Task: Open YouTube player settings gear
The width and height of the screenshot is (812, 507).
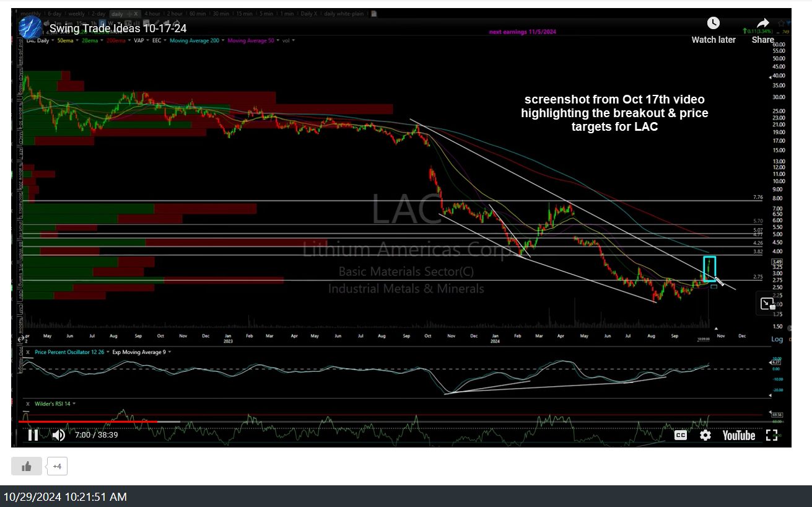Action: coord(705,435)
